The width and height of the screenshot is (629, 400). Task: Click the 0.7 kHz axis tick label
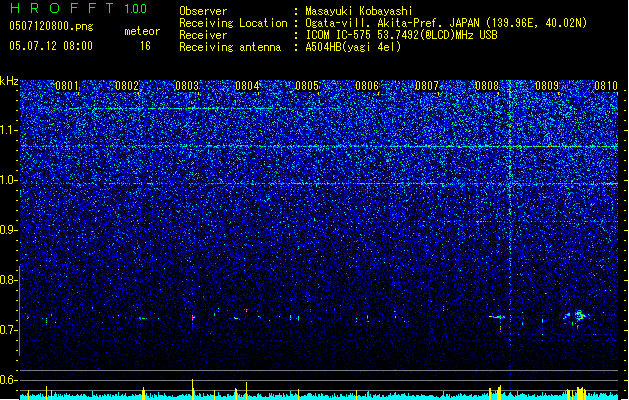pos(8,330)
